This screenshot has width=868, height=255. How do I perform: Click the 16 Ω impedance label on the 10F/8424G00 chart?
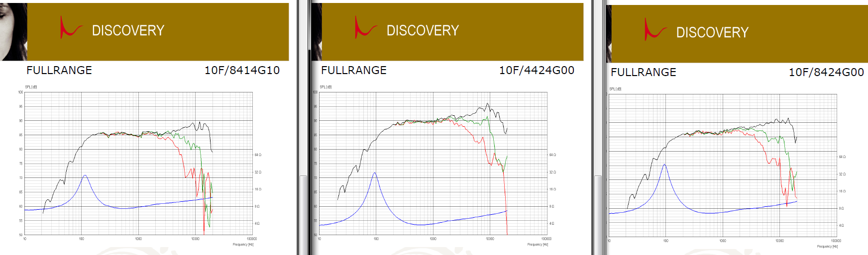tap(842, 191)
